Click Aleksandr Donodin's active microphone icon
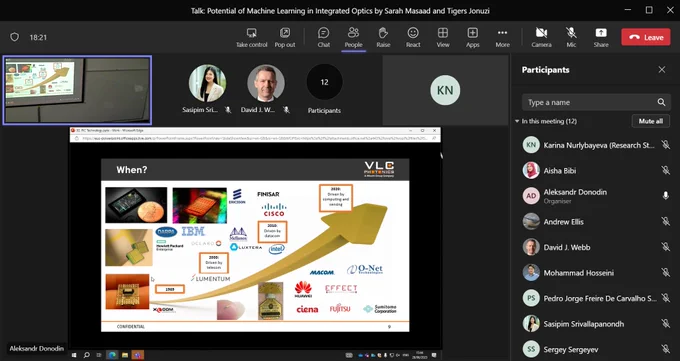The image size is (680, 361). pos(665,196)
